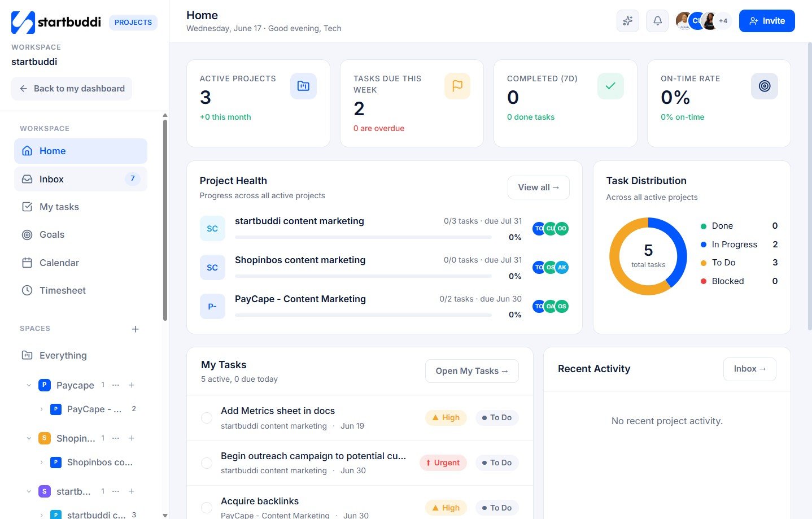Click the Urgent priority tag
The height and width of the screenshot is (519, 812).
(x=443, y=463)
